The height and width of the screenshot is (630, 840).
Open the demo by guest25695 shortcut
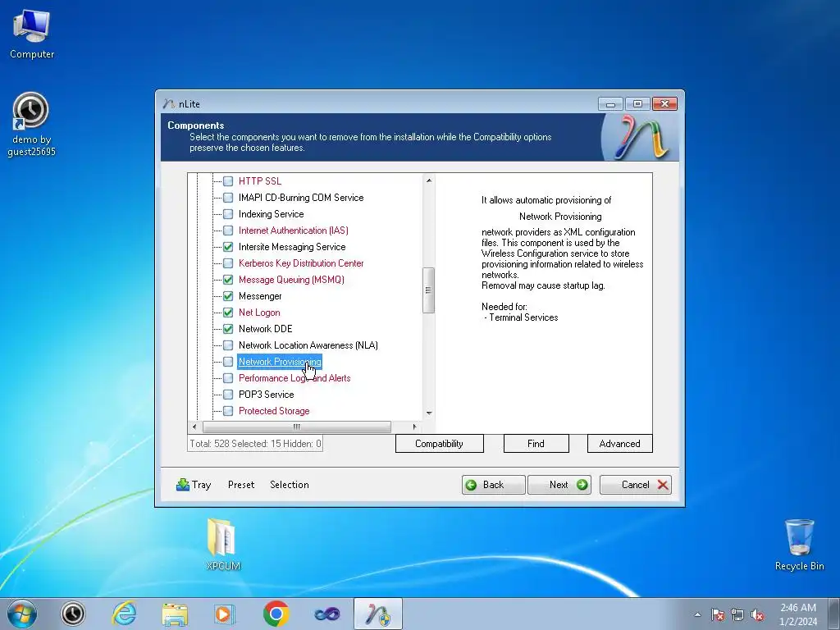click(x=31, y=125)
